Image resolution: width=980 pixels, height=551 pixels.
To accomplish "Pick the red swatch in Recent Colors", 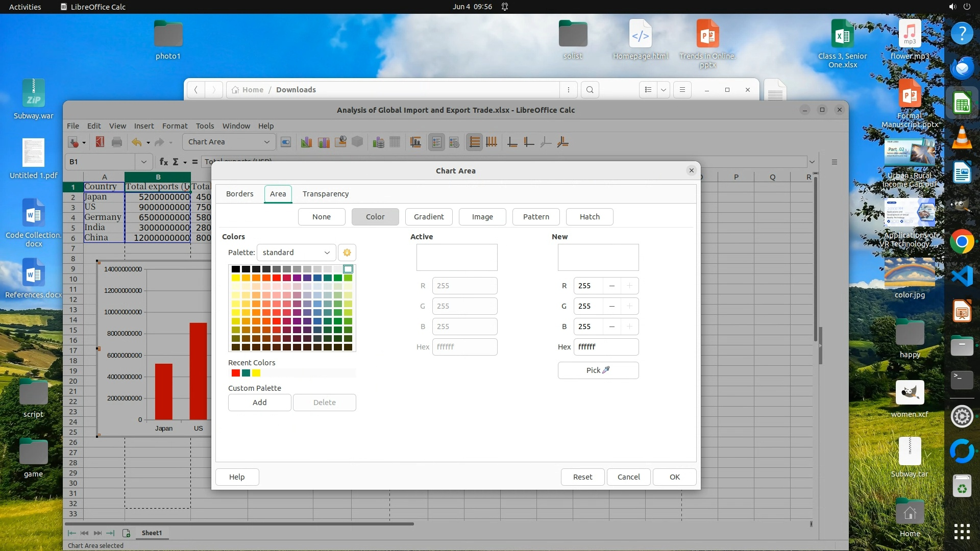I will pyautogui.click(x=235, y=373).
